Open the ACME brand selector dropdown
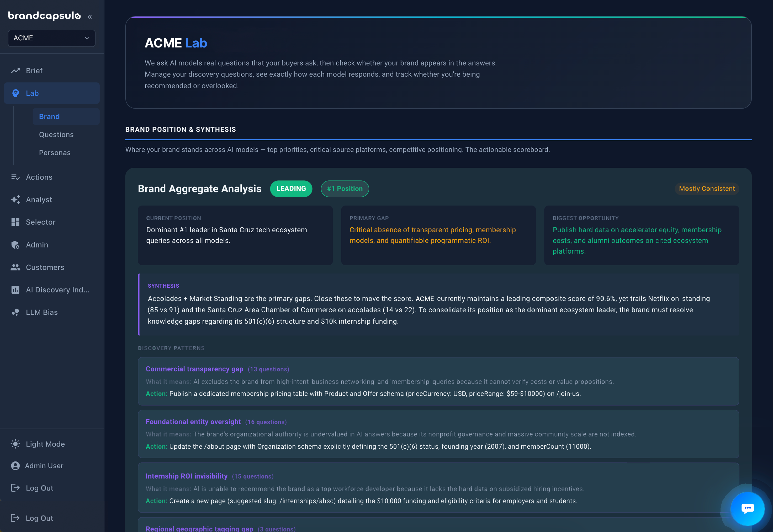 [x=52, y=38]
